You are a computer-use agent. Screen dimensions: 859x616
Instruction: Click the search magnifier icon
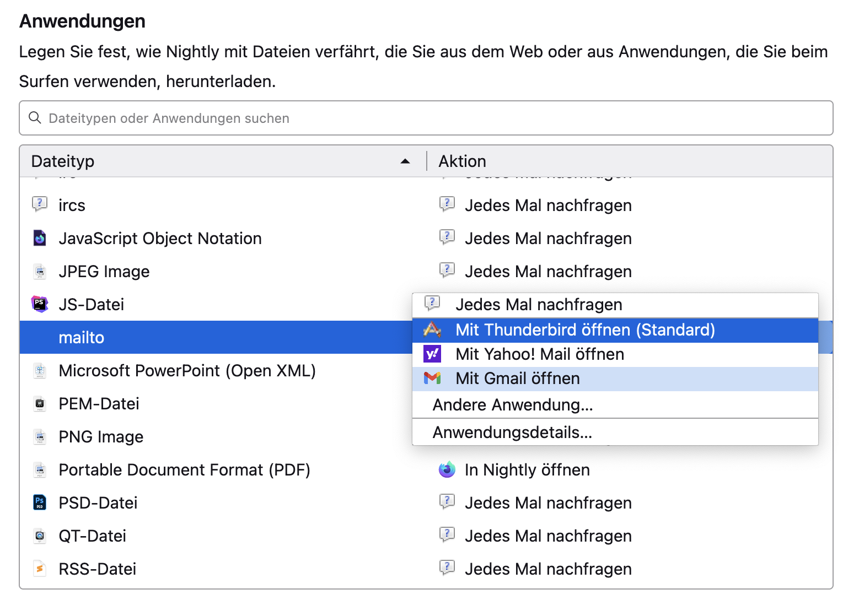click(35, 118)
